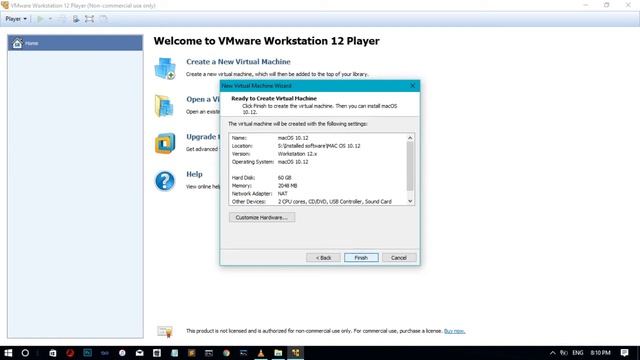Click the settings list scroll down arrow

(410, 201)
